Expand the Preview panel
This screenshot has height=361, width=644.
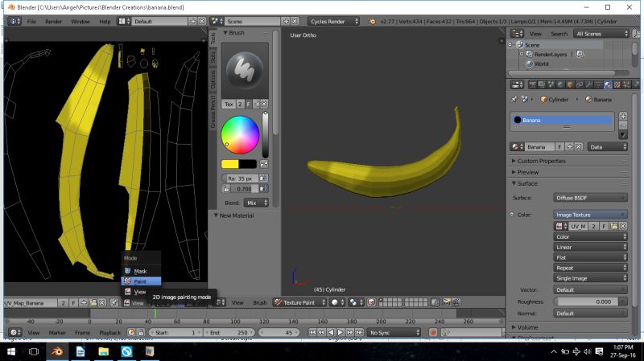528,172
